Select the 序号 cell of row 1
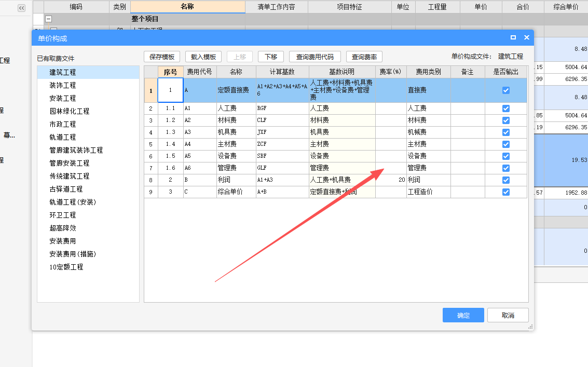Image resolution: width=588 pixels, height=367 pixels. pos(171,90)
